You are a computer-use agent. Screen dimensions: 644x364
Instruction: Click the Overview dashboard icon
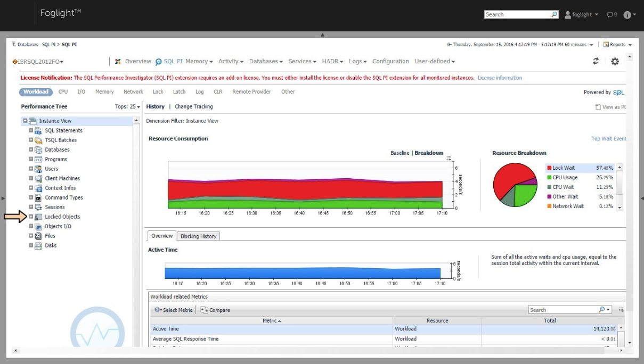(118, 61)
